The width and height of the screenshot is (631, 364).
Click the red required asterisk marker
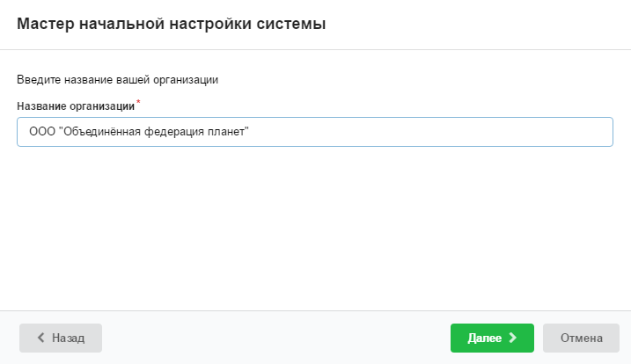138,104
